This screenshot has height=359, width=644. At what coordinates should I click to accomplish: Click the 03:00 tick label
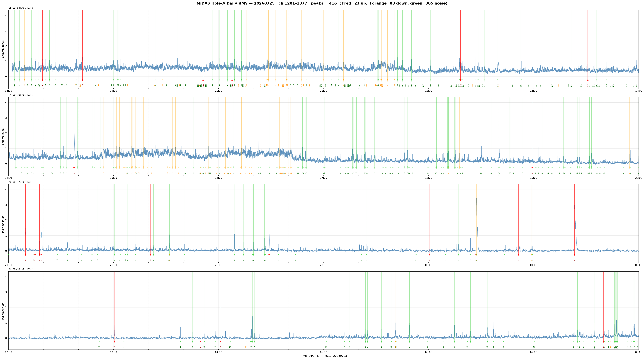tap(114, 352)
